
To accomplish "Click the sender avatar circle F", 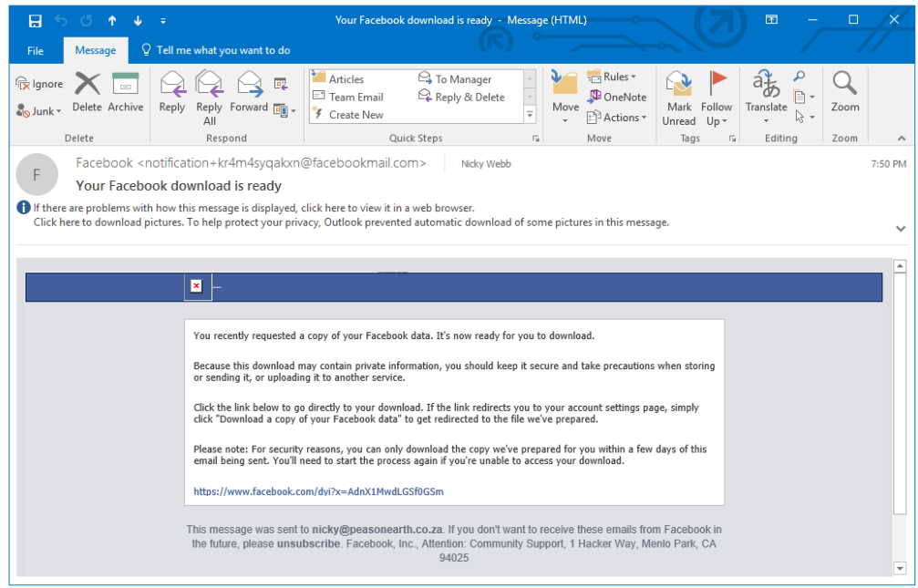I will tap(36, 174).
